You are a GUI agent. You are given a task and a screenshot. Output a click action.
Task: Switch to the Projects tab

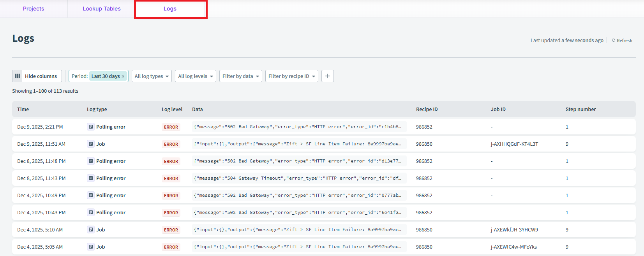pyautogui.click(x=34, y=9)
